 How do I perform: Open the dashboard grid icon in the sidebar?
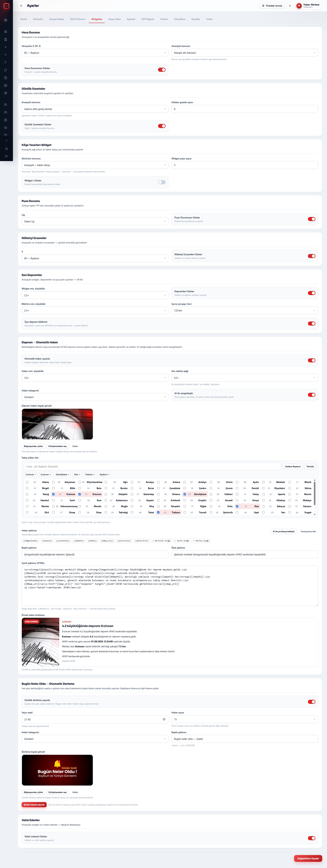pyautogui.click(x=6, y=20)
